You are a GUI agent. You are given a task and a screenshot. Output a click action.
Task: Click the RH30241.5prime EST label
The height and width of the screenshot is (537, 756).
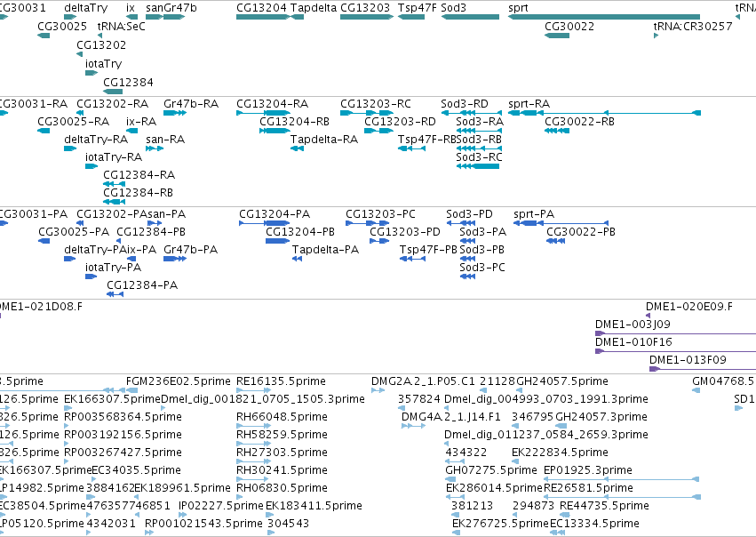[x=282, y=470]
